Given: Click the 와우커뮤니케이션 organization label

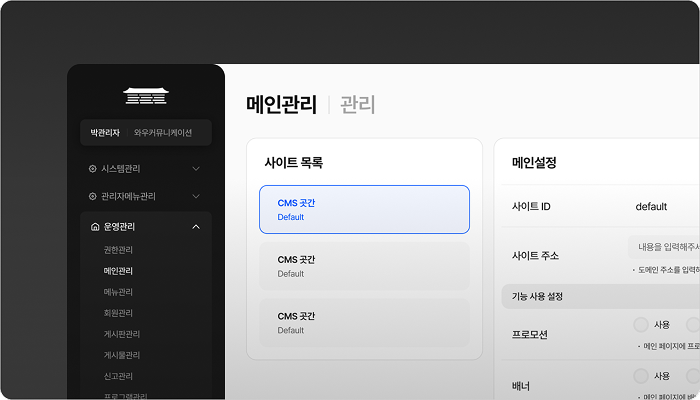Looking at the screenshot, I should 163,133.
